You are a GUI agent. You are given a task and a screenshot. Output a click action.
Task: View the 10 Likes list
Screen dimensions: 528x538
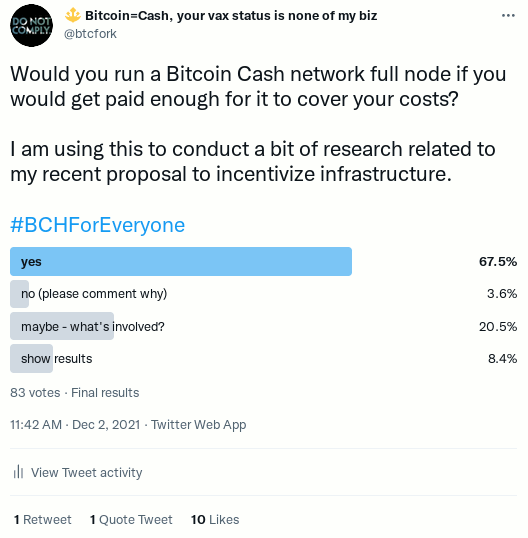click(x=215, y=519)
